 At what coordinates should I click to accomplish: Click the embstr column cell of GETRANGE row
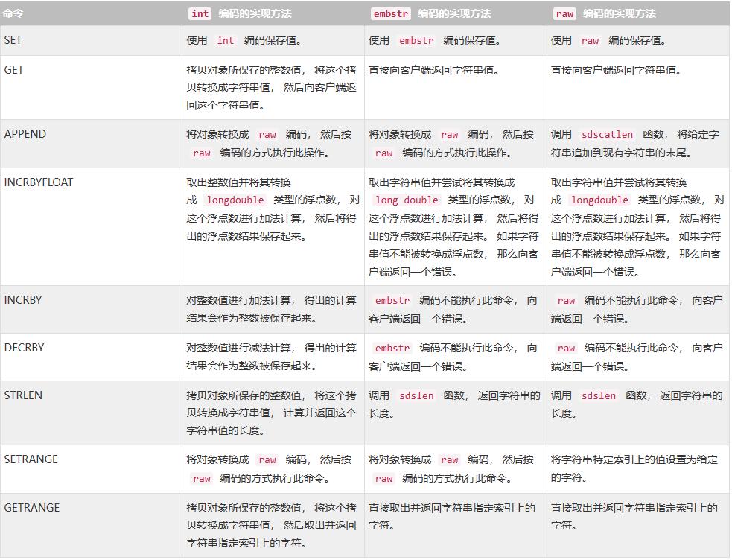456,525
